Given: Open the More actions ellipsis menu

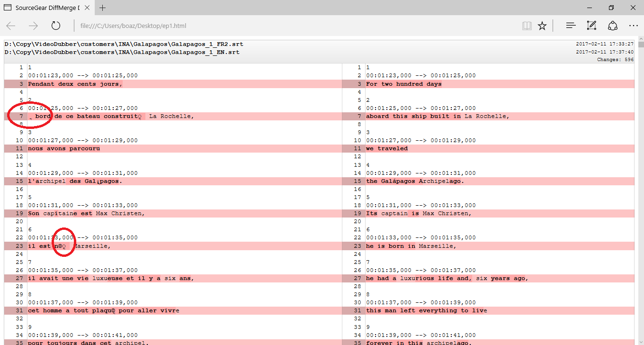Looking at the screenshot, I should 633,26.
